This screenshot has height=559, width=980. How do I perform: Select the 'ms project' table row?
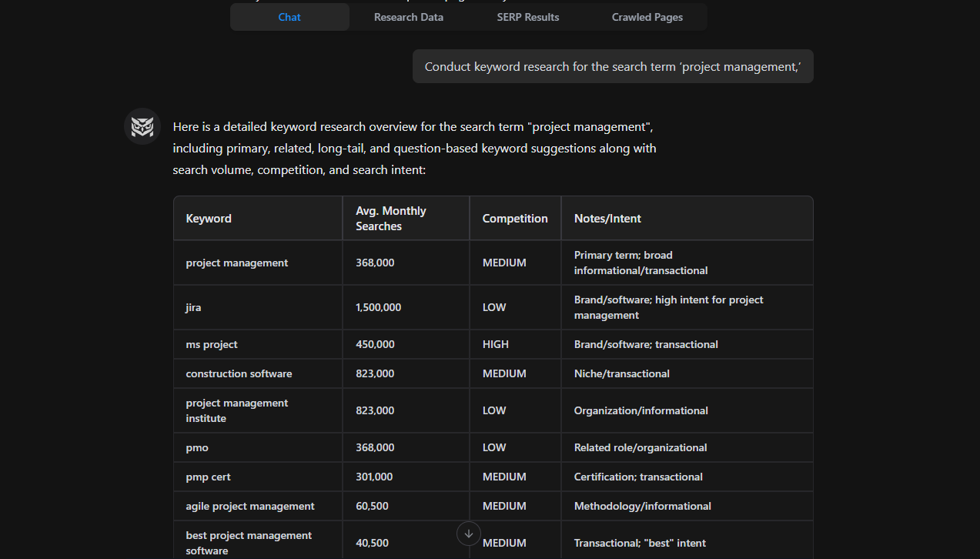212,344
